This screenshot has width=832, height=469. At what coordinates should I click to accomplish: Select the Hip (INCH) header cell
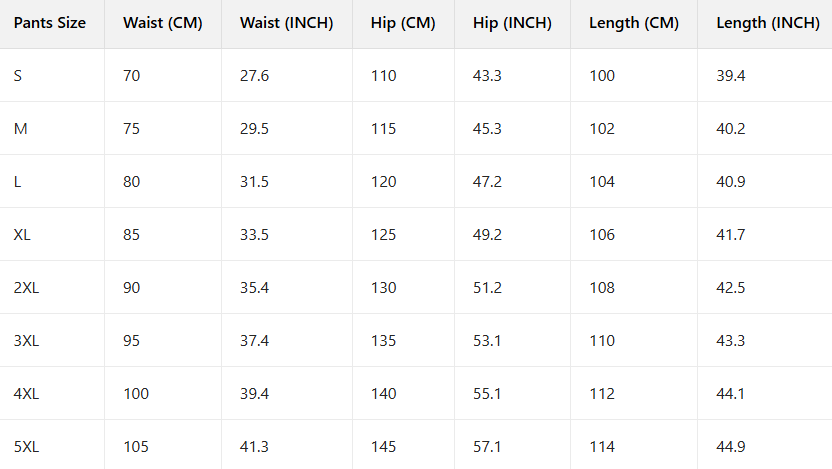[x=512, y=23]
